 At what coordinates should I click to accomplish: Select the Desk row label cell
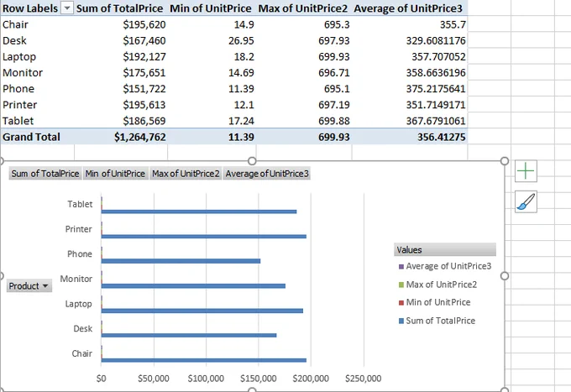tap(37, 40)
